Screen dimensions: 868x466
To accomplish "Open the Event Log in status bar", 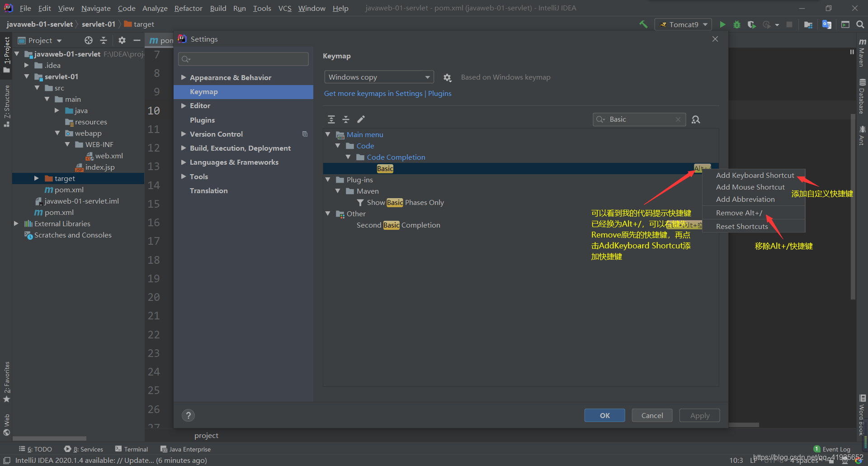I will point(832,449).
